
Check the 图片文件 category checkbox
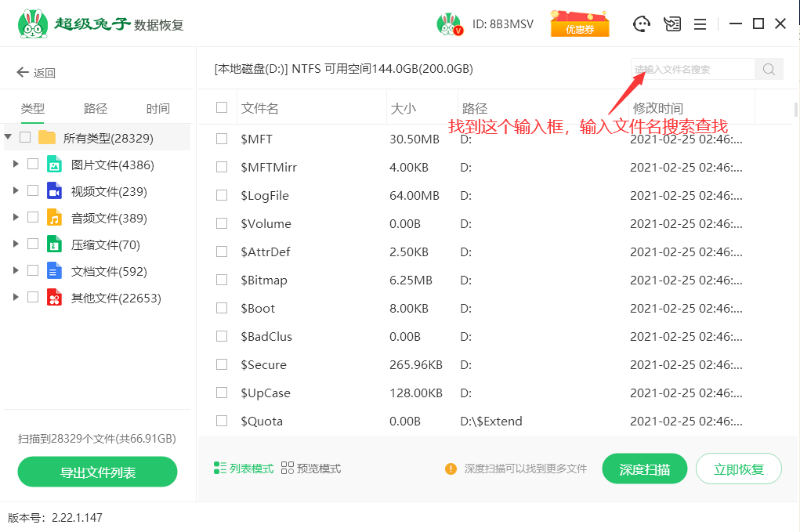33,165
